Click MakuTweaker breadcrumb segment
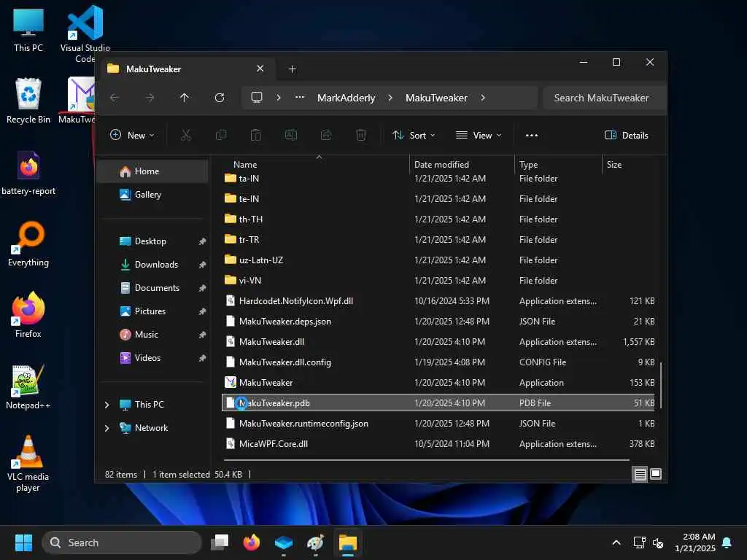The width and height of the screenshot is (747, 560). 436,98
